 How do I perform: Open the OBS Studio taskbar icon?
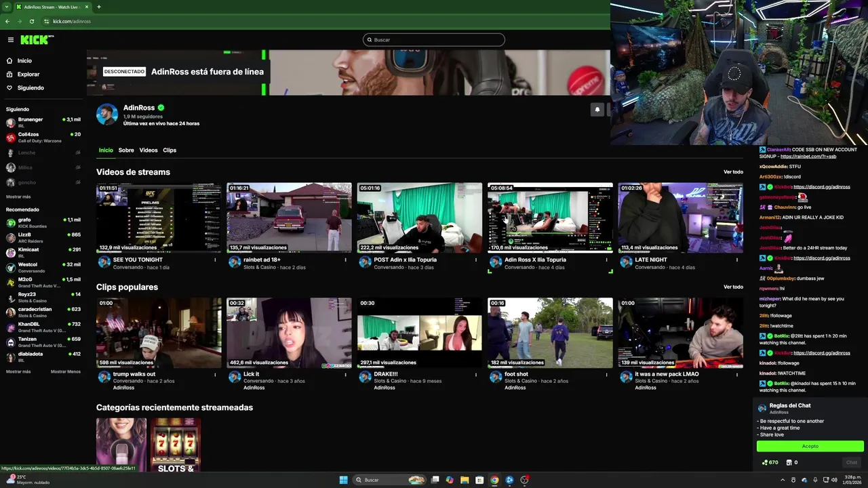coord(524,480)
